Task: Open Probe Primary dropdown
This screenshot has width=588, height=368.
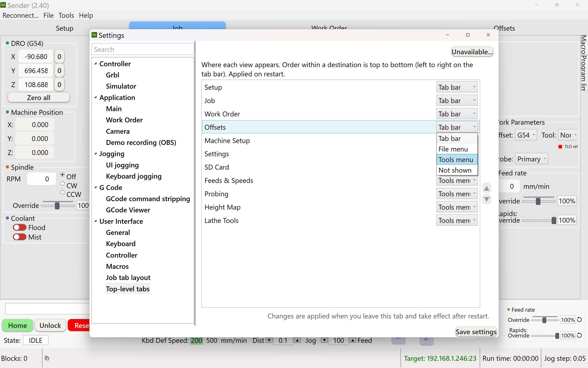Action: [531, 159]
